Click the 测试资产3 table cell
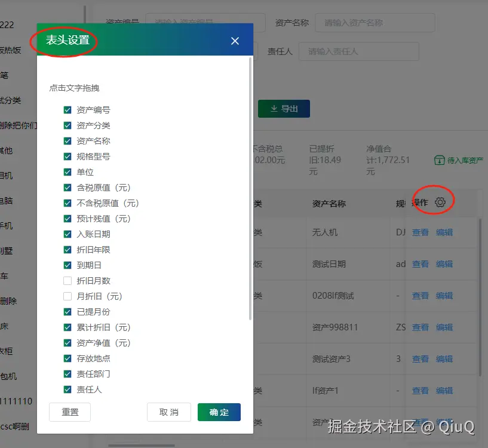488x448 pixels. [331, 359]
